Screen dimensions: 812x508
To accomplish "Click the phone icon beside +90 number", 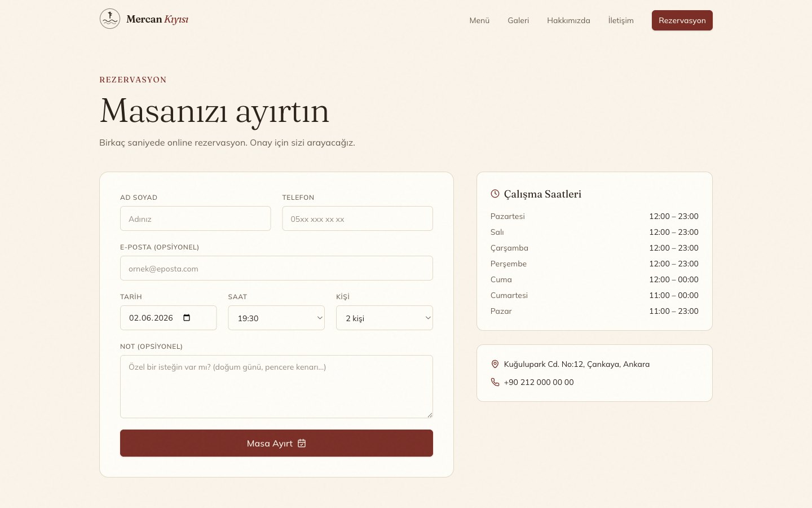I will coord(495,382).
